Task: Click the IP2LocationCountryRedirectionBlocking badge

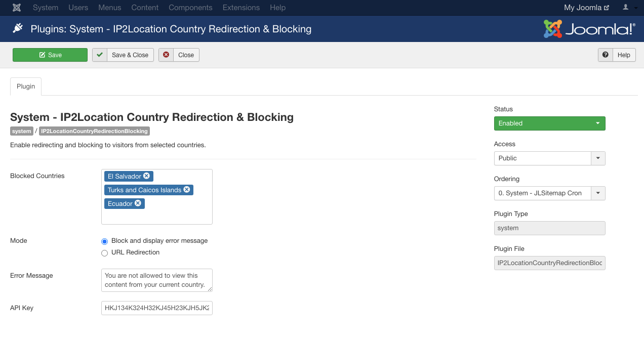Action: pyautogui.click(x=94, y=131)
